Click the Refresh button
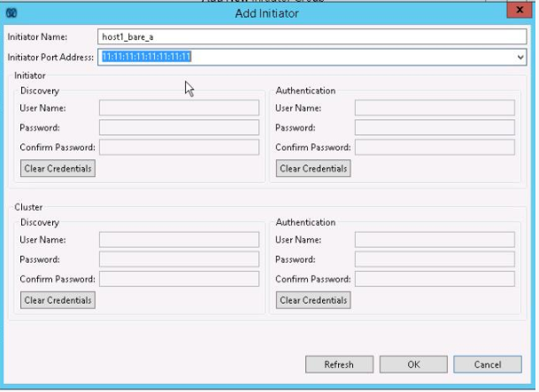 tap(339, 365)
